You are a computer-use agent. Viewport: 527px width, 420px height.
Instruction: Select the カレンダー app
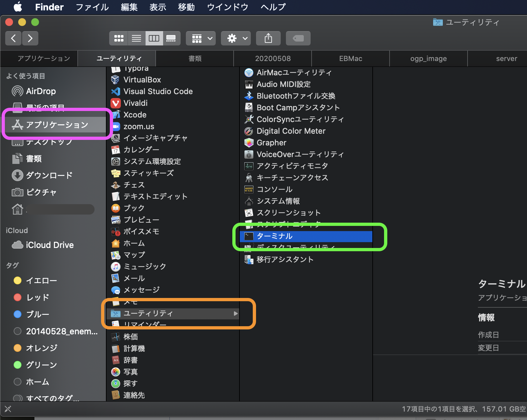173,150
